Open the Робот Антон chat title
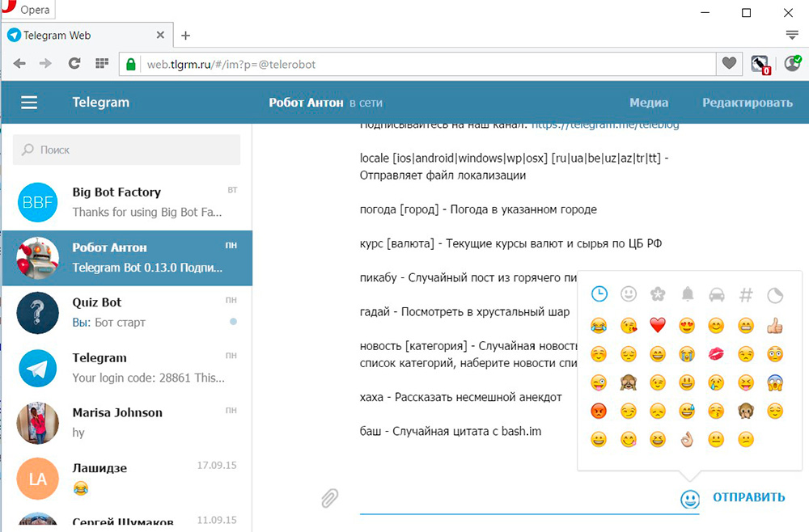Image resolution: width=809 pixels, height=532 pixels. (x=306, y=103)
